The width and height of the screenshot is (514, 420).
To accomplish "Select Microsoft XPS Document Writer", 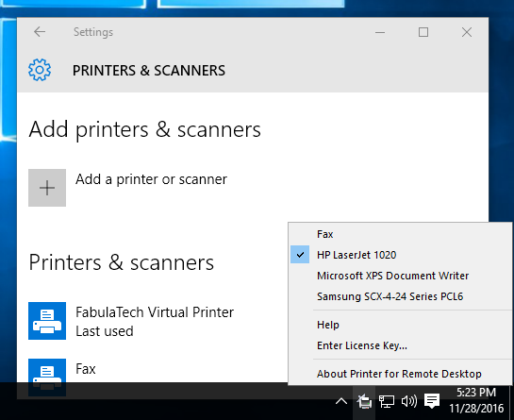I will click(400, 276).
